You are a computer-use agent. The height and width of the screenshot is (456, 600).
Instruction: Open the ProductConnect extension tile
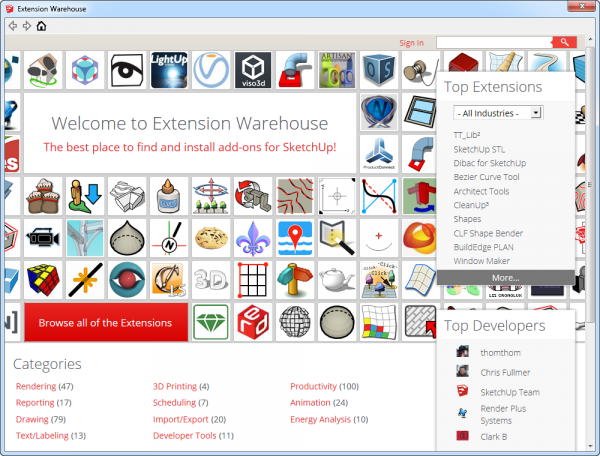pos(379,154)
